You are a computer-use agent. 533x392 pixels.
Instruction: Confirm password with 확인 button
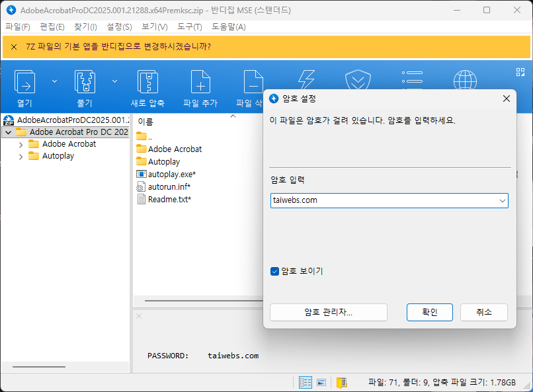point(430,312)
